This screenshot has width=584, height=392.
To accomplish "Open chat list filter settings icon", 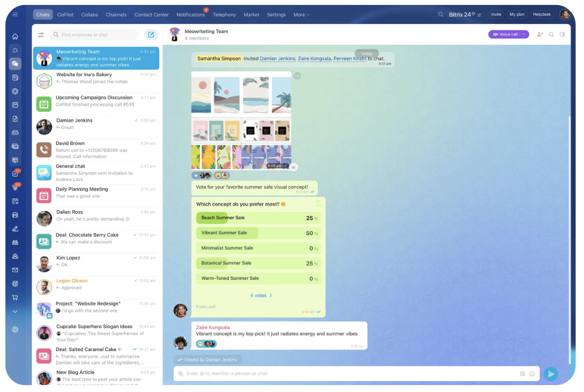I will point(41,35).
